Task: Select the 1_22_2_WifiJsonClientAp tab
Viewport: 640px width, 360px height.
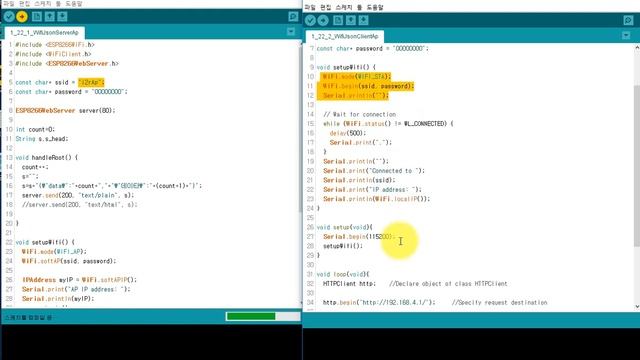Action: tap(345, 36)
